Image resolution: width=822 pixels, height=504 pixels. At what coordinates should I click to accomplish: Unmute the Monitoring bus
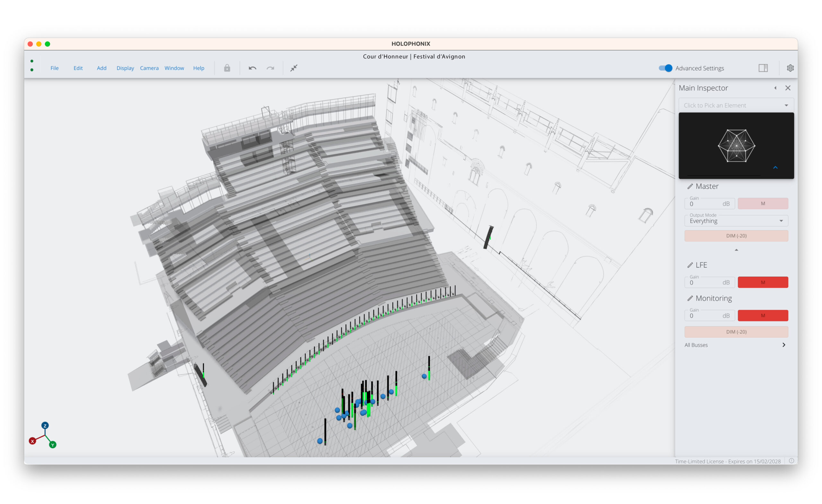(763, 315)
